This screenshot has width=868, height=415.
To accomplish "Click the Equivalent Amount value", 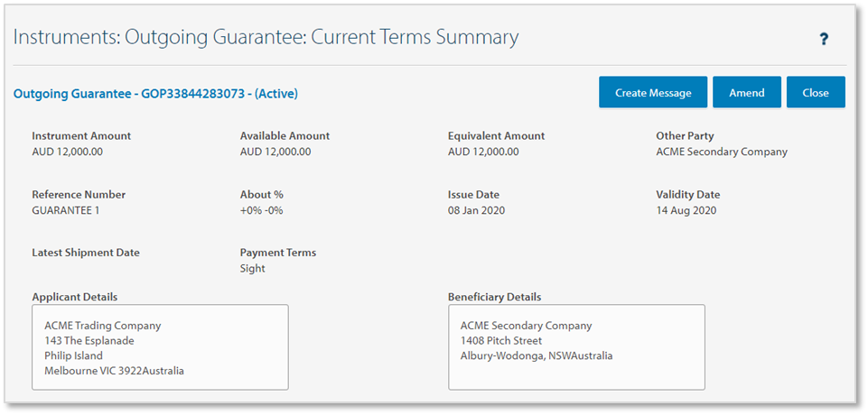I will (483, 152).
